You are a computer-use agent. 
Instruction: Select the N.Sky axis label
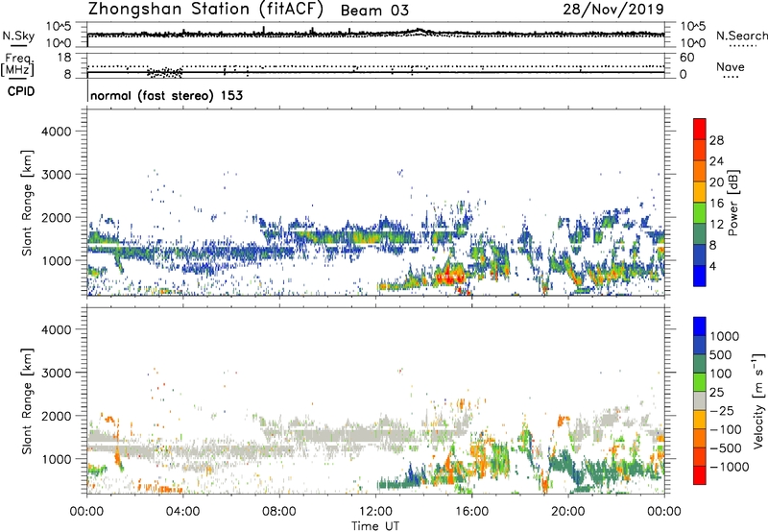pyautogui.click(x=18, y=36)
